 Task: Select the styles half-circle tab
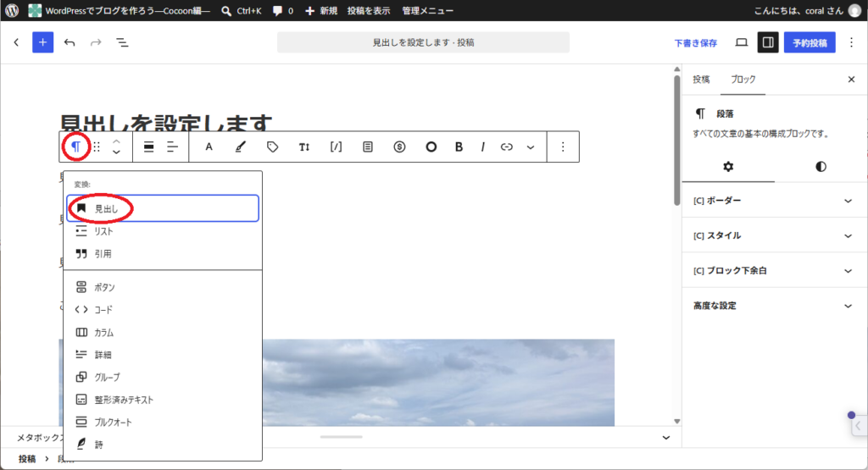(821, 167)
